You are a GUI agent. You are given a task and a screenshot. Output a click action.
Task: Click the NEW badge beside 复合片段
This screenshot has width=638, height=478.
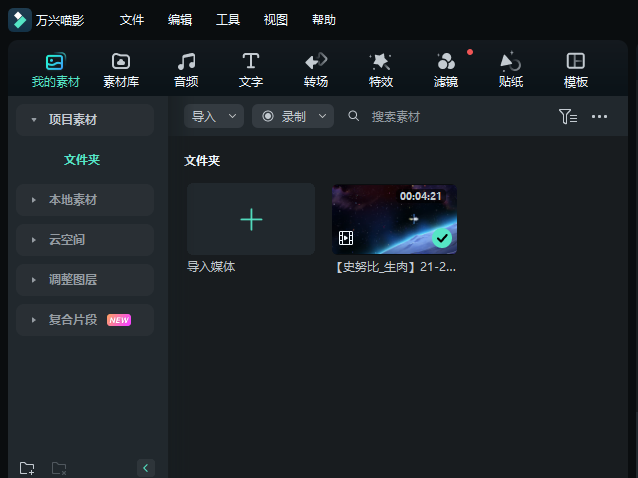(119, 320)
